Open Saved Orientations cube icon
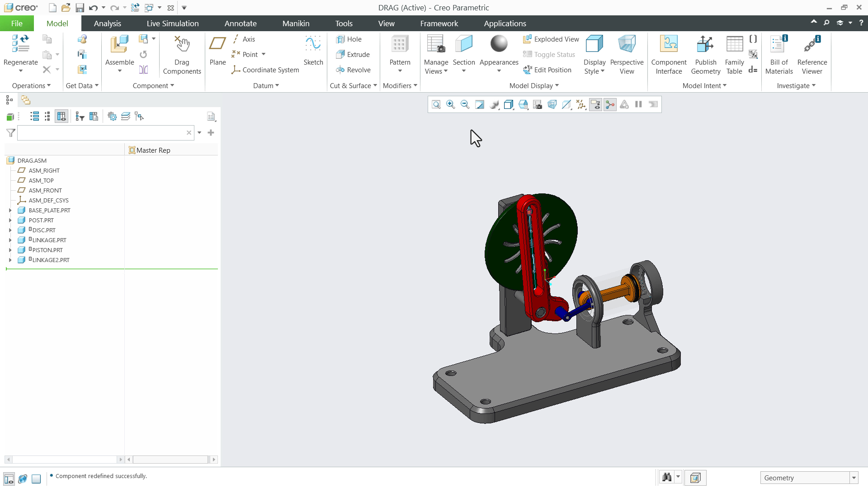The height and width of the screenshot is (488, 868). 523,104
